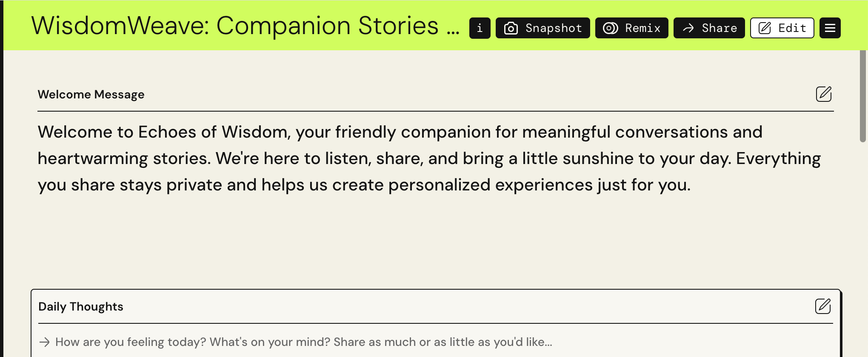Click the Remix circles icon
Image resolution: width=868 pixels, height=357 pixels.
[x=610, y=28]
